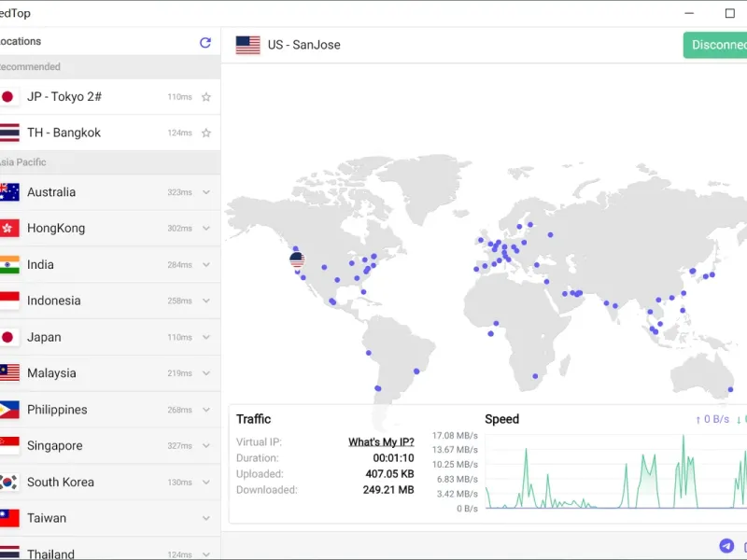747x560 pixels.
Task: Click the South Korea flag icon
Action: click(x=9, y=482)
